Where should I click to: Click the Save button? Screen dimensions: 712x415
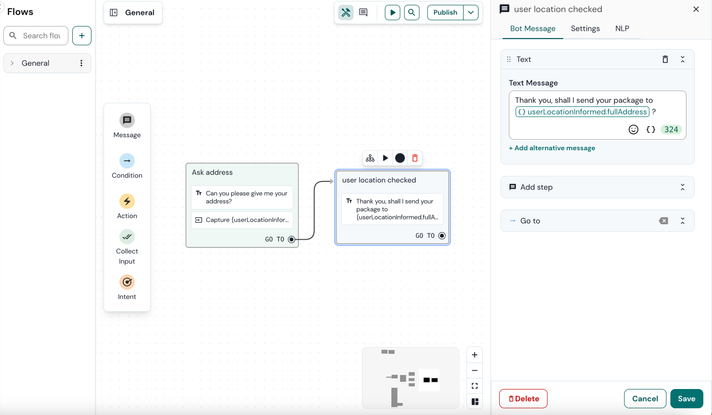(686, 398)
